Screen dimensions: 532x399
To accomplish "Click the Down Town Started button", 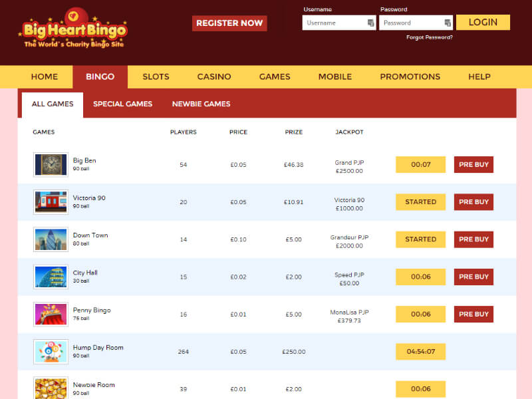I will [421, 239].
